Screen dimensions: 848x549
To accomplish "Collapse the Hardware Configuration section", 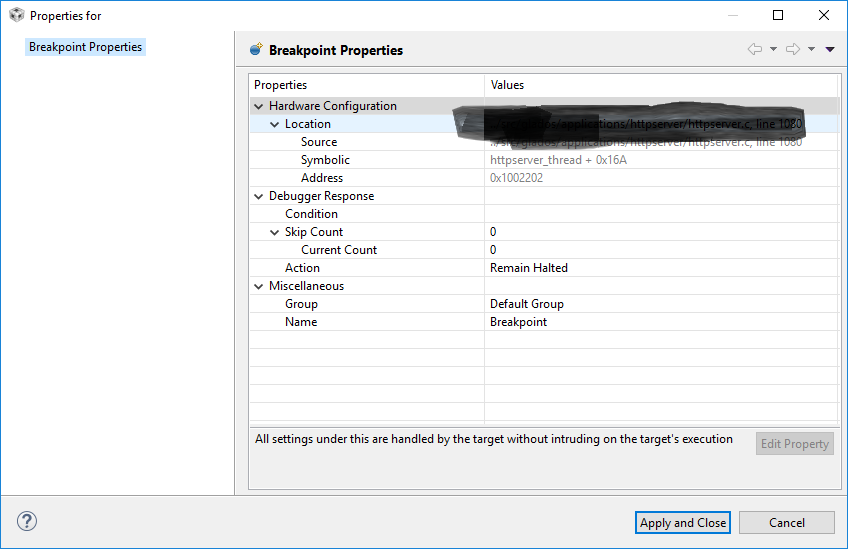I will pyautogui.click(x=259, y=106).
